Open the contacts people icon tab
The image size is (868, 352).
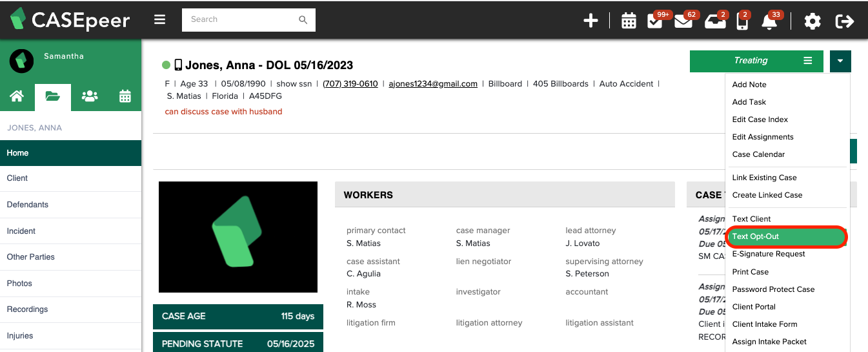tap(90, 96)
